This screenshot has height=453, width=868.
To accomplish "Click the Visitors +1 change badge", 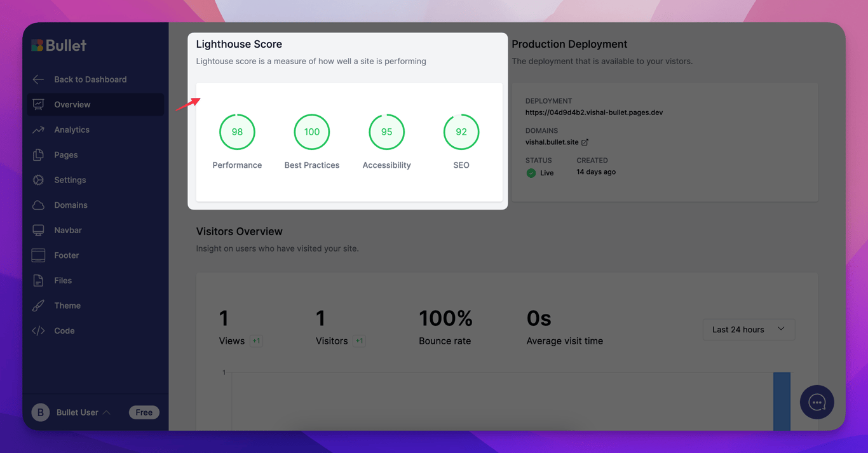I will click(359, 341).
